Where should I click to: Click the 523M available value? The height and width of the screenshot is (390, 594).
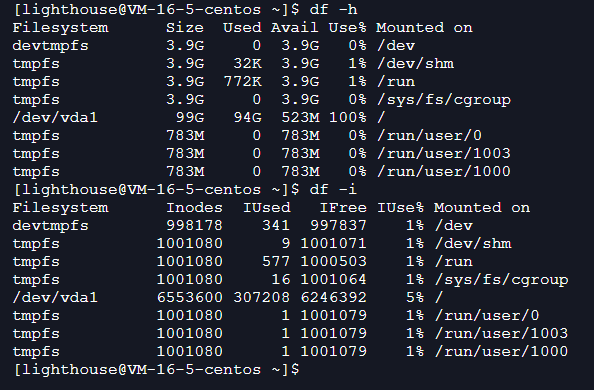point(300,117)
